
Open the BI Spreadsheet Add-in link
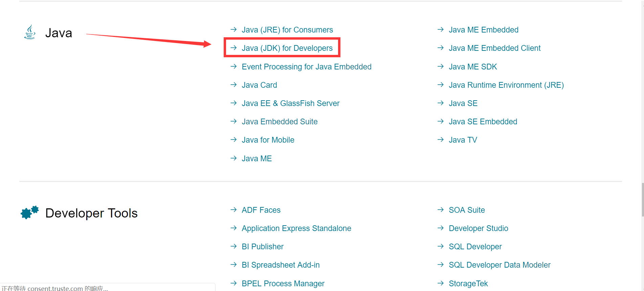(x=281, y=265)
